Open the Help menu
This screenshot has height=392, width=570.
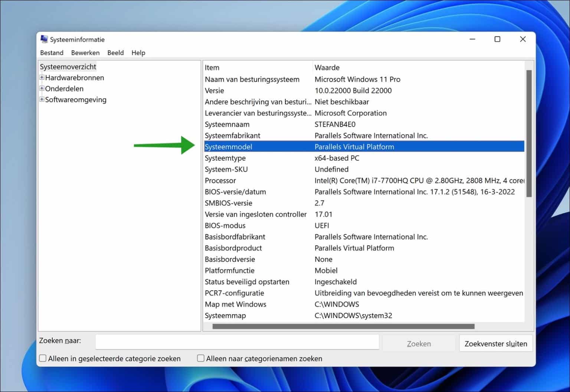click(x=138, y=53)
